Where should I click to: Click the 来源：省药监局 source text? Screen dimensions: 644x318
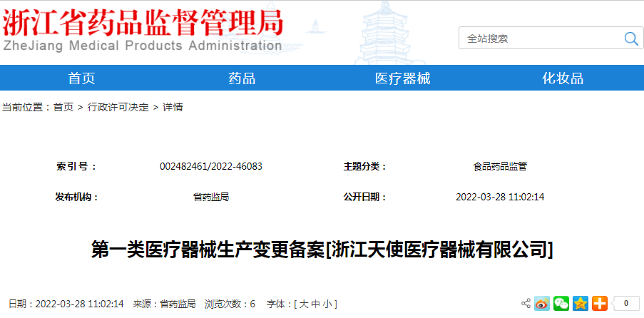pyautogui.click(x=164, y=304)
